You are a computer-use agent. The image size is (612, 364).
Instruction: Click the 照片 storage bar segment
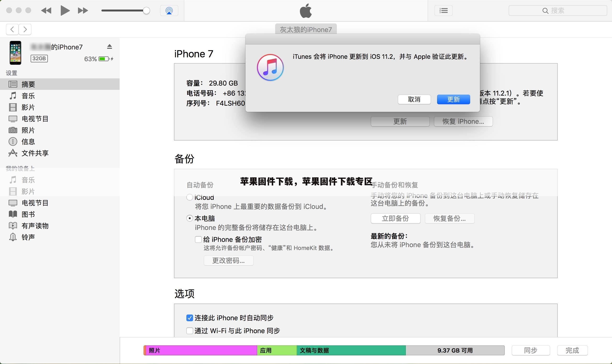pos(201,350)
